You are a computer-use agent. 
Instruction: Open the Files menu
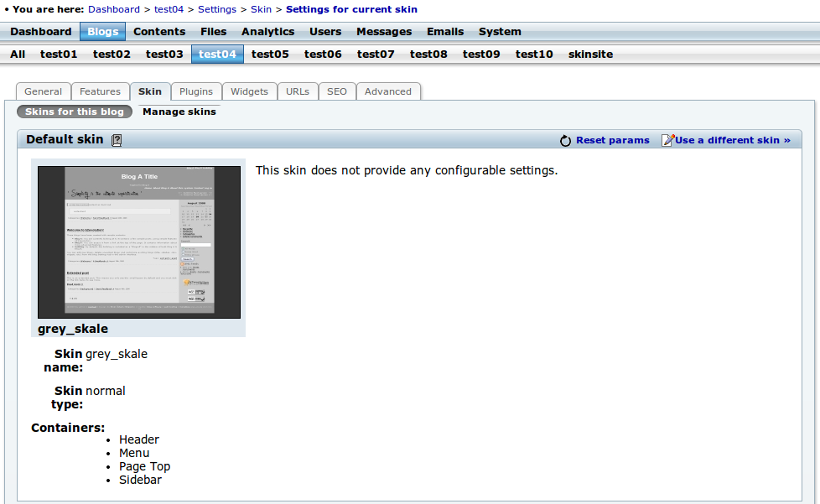point(213,31)
